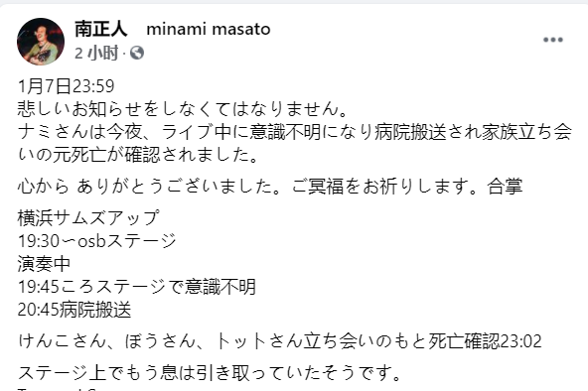Click the line '20:45病院搬送'

74,310
